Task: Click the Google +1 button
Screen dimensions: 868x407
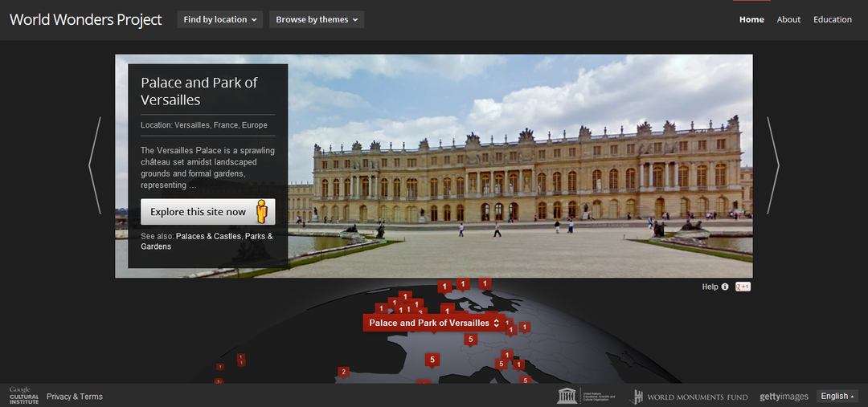Action: (x=743, y=287)
